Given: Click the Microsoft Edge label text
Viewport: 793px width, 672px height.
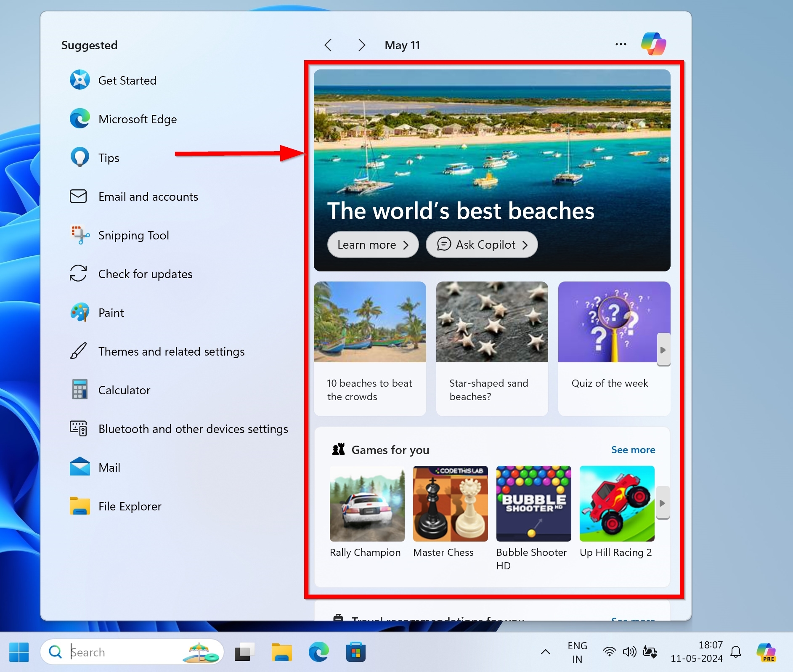Looking at the screenshot, I should 138,119.
